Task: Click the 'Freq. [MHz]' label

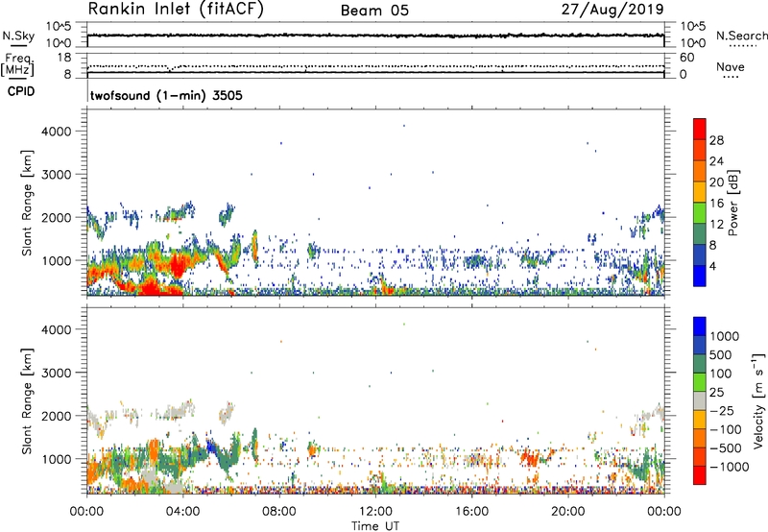Action: 18,64
